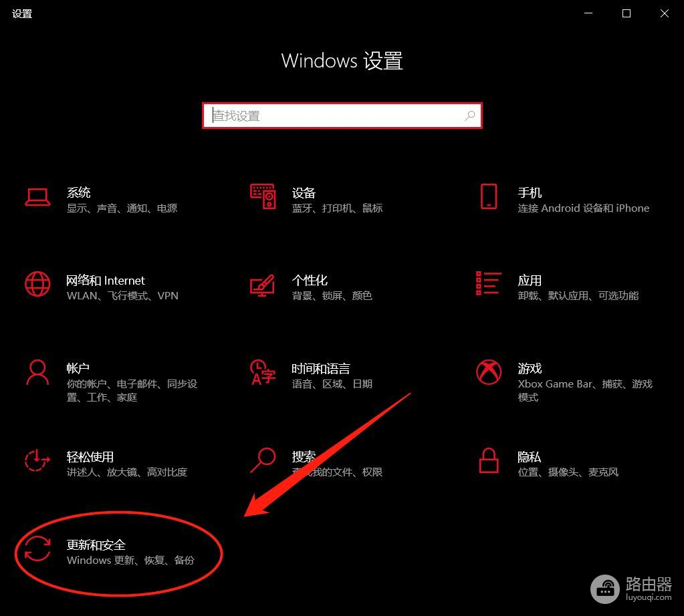Screen dimensions: 684x616
Task: Click the text 位置、摄像头、麦克风
Action: (568, 472)
